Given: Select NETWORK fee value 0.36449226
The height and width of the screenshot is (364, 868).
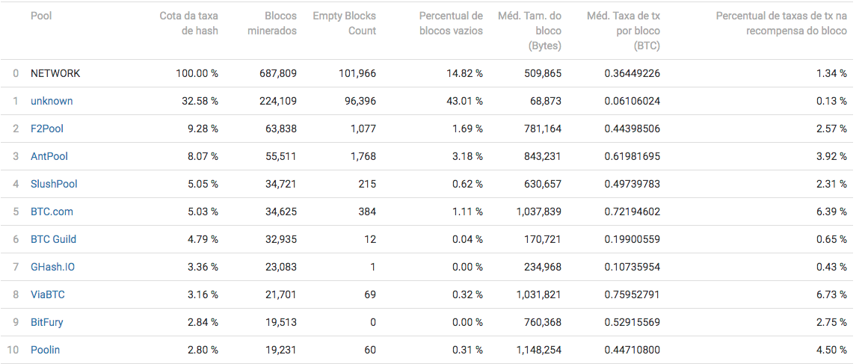Looking at the screenshot, I should [632, 73].
